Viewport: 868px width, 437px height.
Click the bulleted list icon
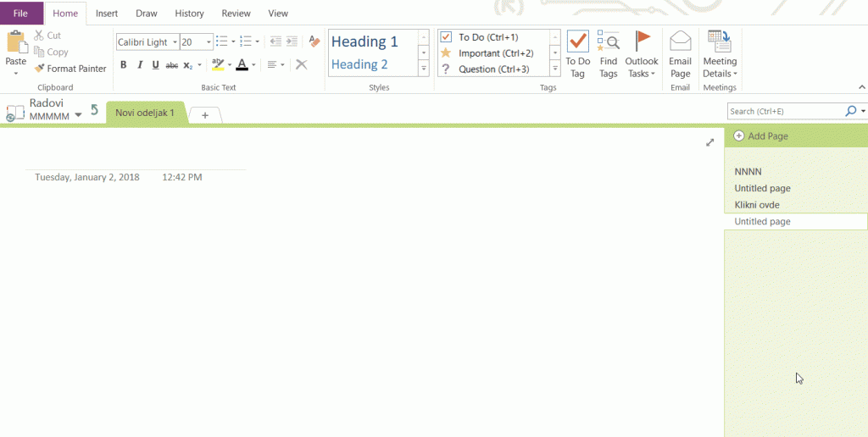[221, 41]
